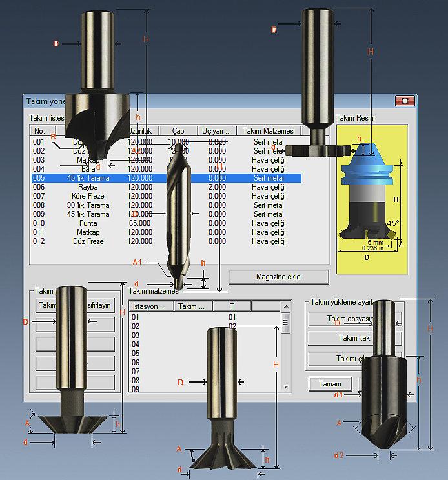The image size is (448, 480).
Task: Click the İstasyon column header
Action: (150, 306)
